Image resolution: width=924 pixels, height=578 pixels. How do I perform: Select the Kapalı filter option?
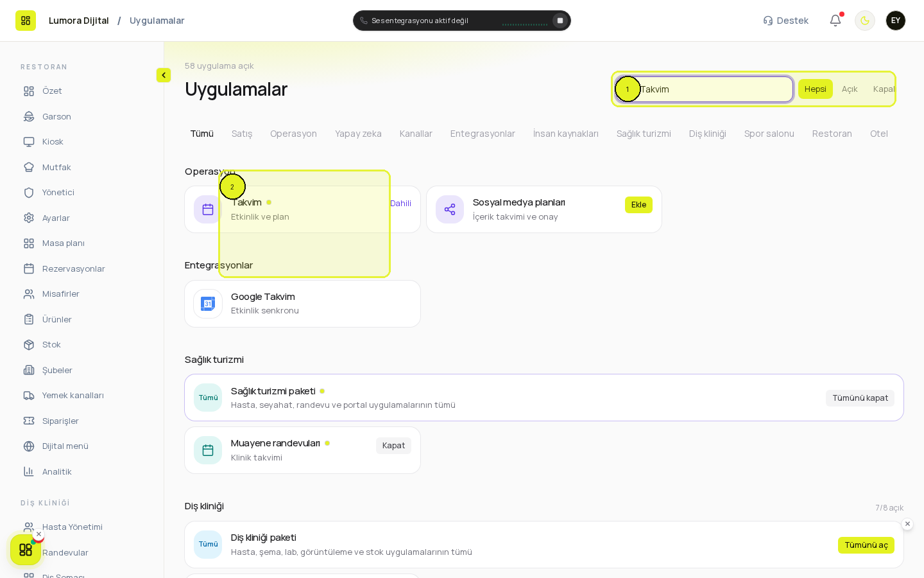[x=884, y=89]
